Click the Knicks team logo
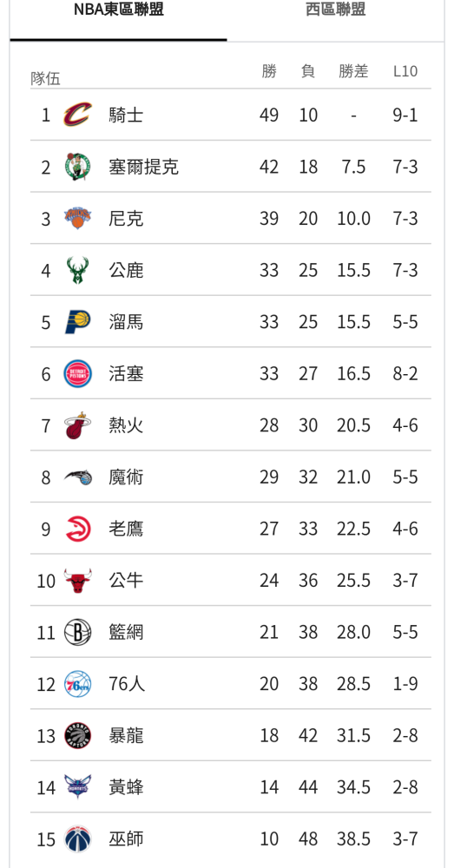Image resolution: width=454 pixels, height=868 pixels. coord(77,218)
